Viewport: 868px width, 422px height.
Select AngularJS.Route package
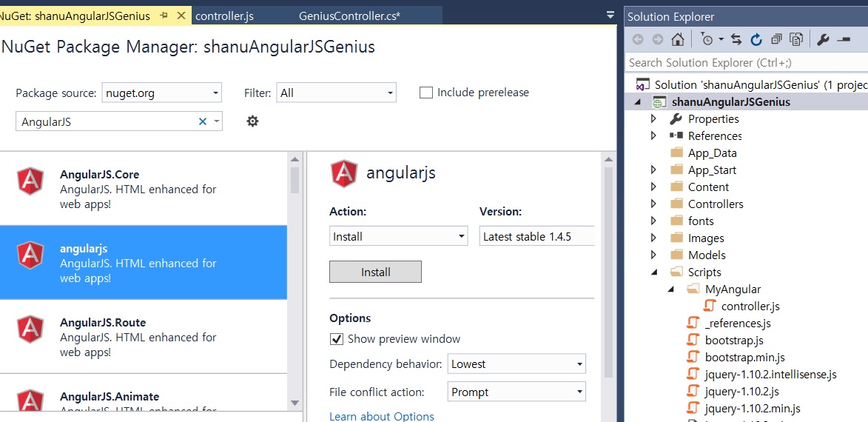(144, 337)
